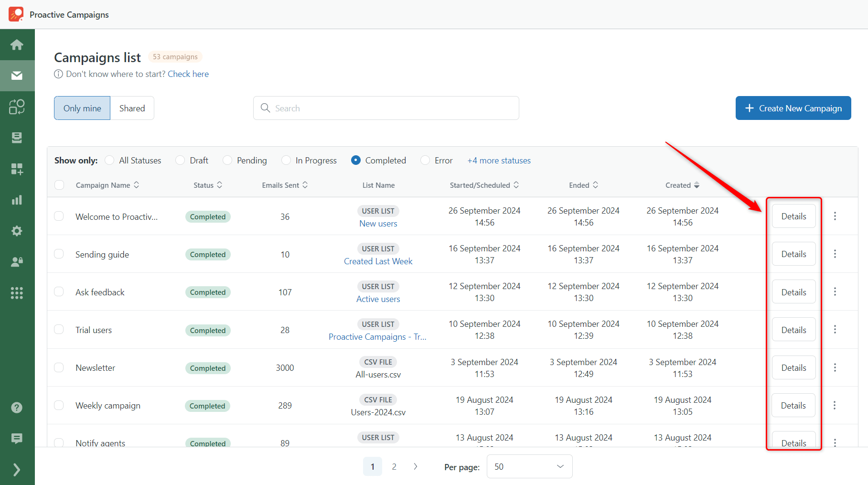Select the Completed status radio button
The height and width of the screenshot is (485, 868).
tap(356, 160)
